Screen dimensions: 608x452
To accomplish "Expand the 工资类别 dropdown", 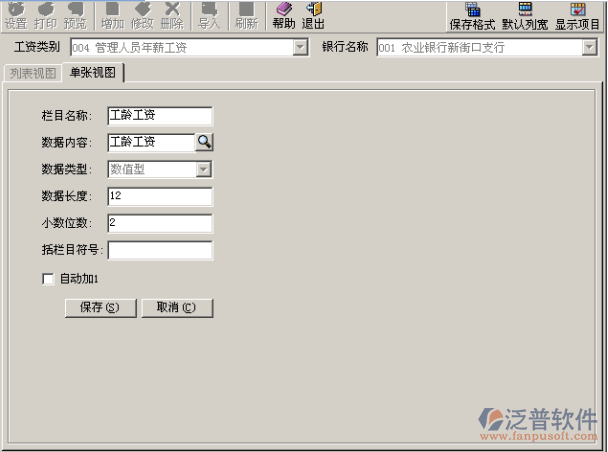I will click(300, 47).
